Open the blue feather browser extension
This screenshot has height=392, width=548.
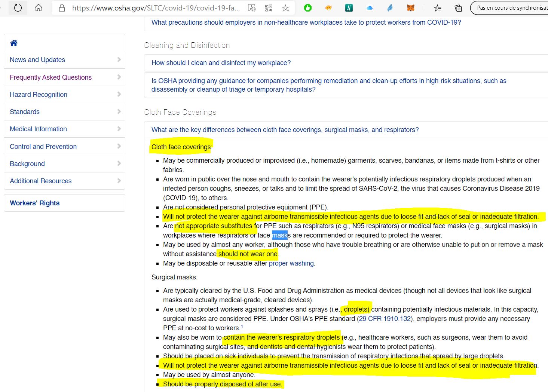[390, 8]
